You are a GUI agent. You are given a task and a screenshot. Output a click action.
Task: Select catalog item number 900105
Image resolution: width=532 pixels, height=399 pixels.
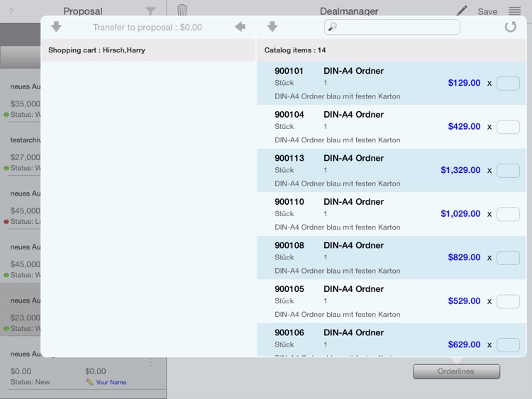289,289
